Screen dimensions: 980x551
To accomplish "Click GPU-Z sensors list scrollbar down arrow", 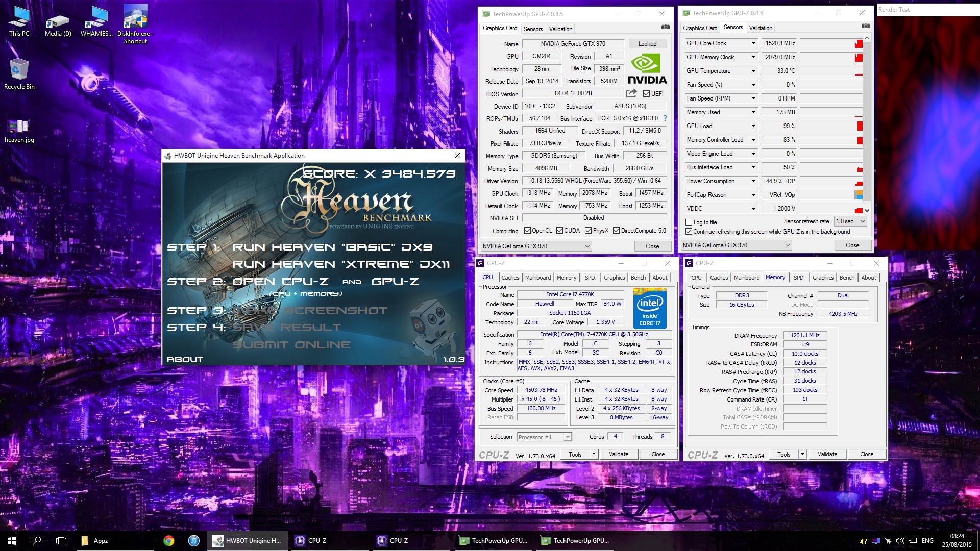I will point(867,210).
